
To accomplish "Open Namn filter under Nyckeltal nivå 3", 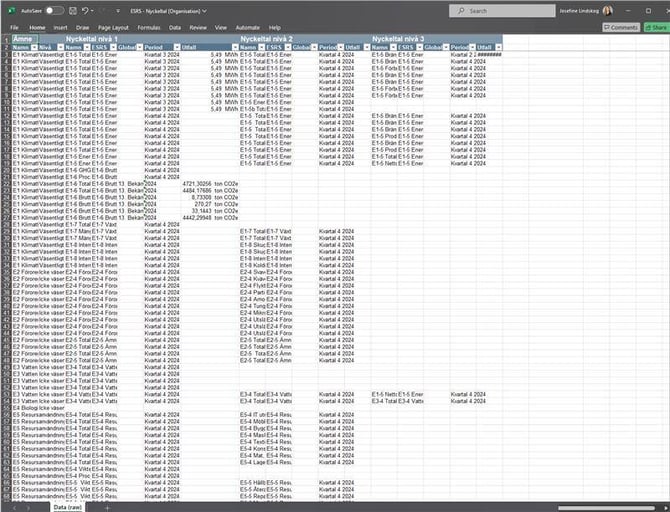I will tap(393, 47).
